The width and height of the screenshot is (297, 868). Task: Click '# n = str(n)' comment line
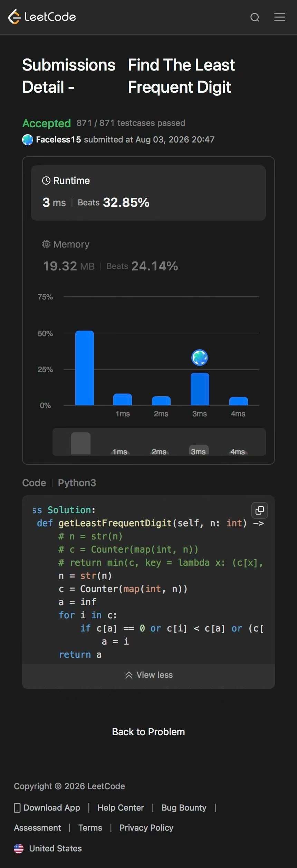click(x=90, y=536)
